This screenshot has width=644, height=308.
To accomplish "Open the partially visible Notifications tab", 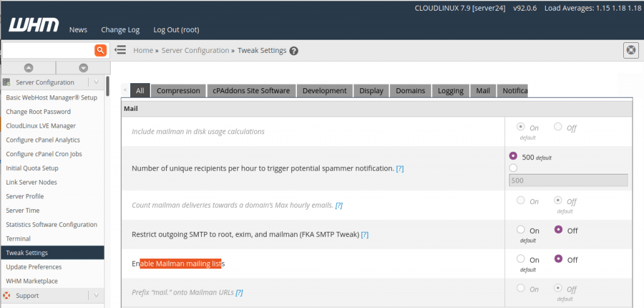I will pyautogui.click(x=513, y=91).
